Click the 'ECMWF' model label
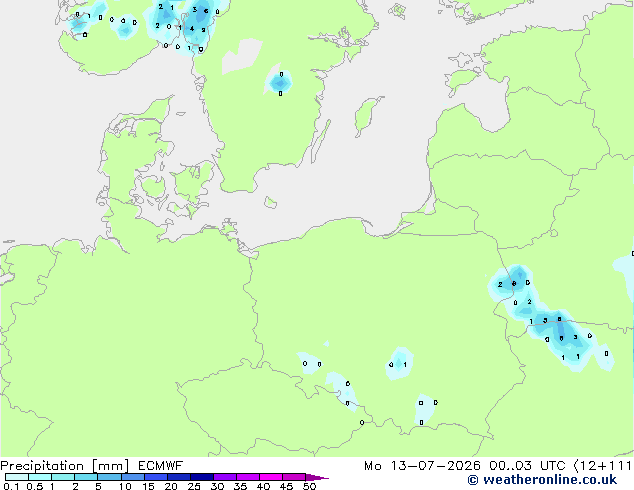Screen dimensions: 634x490 pos(161,466)
